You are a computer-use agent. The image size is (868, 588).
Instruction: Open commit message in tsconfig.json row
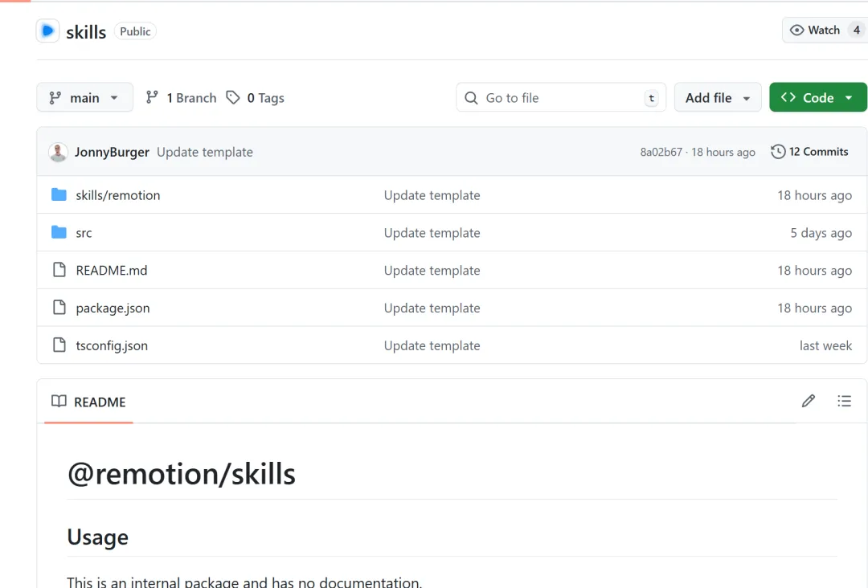[432, 345]
